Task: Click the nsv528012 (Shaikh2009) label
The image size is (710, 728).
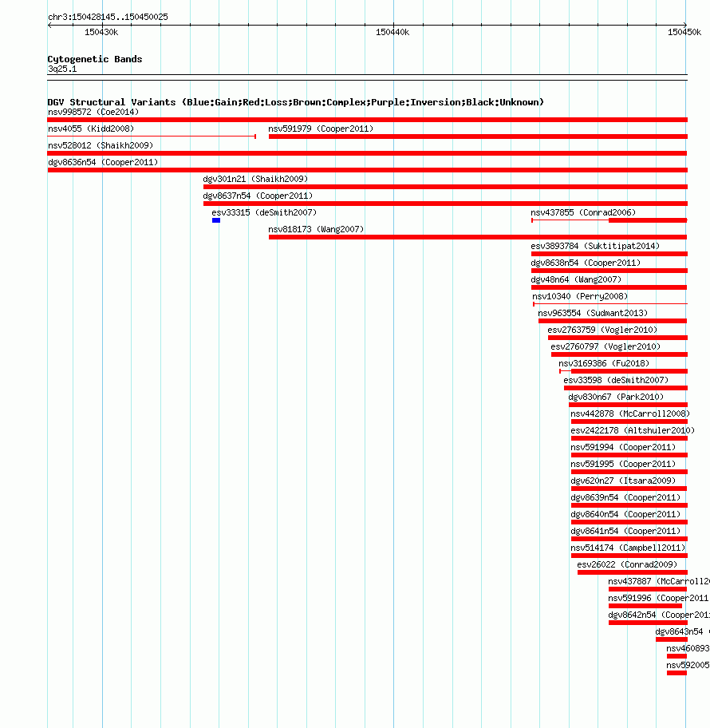Action: 101,145
